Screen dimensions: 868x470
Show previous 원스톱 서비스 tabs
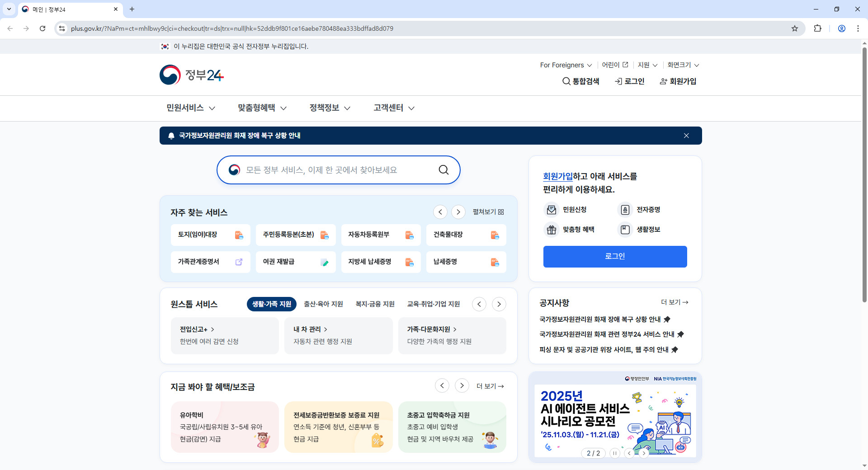(479, 304)
